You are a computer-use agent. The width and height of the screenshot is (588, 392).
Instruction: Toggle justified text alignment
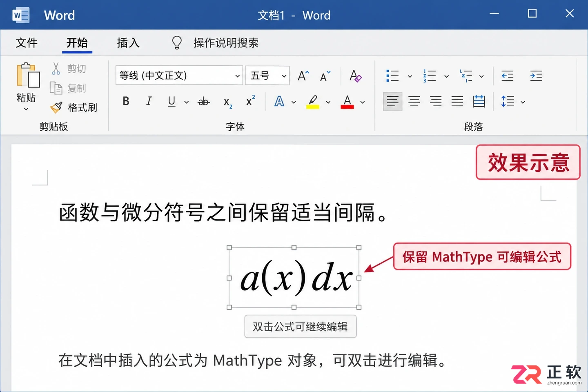point(457,101)
